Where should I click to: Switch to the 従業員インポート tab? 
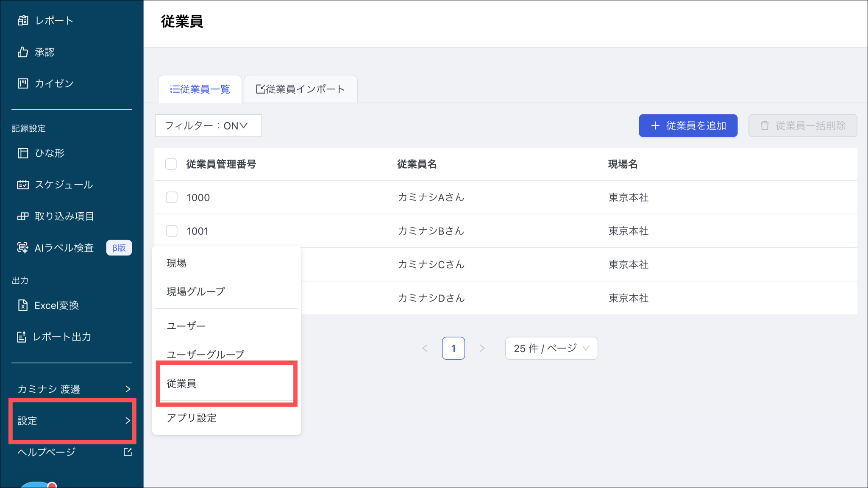pyautogui.click(x=300, y=89)
